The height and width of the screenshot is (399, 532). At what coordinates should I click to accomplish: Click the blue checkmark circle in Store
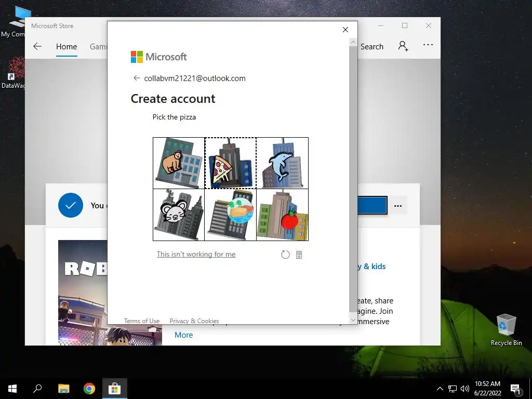pyautogui.click(x=71, y=205)
